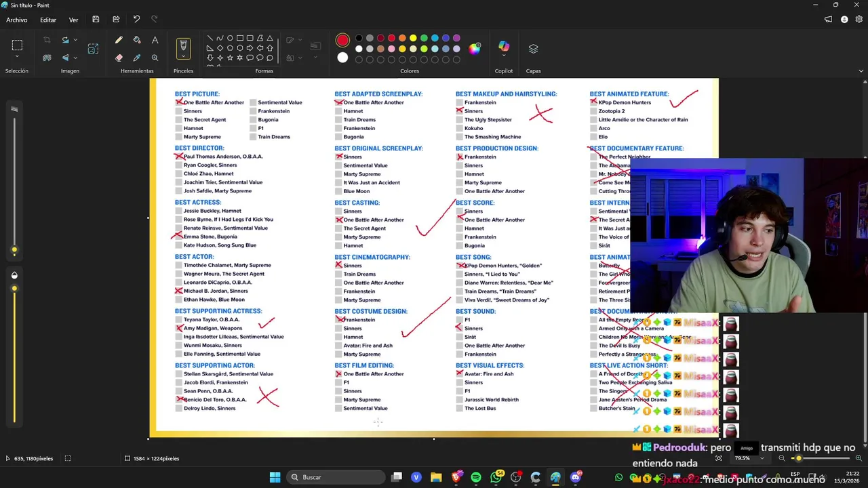Screen dimensions: 868x488
Task: Click the Remove background icon
Action: click(47, 58)
